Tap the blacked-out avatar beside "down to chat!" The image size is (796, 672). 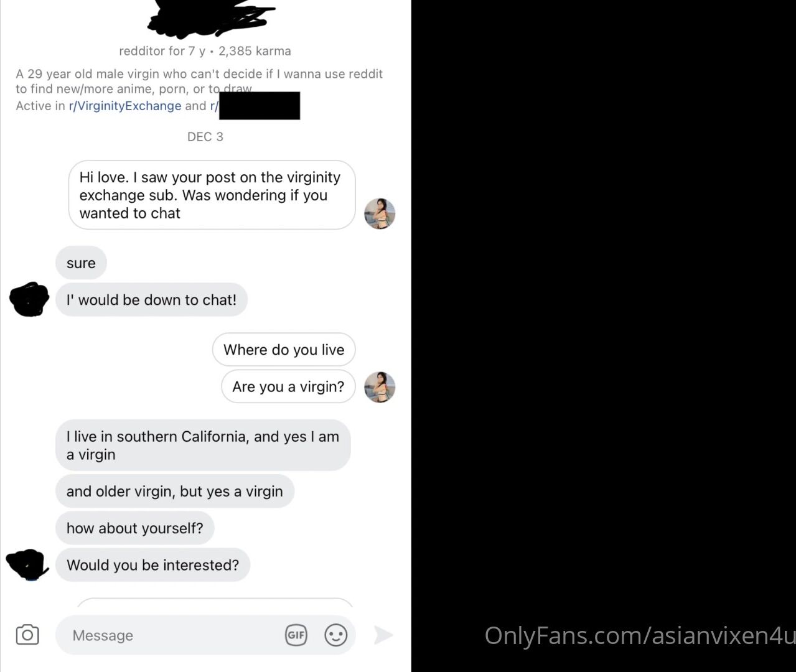pyautogui.click(x=29, y=299)
